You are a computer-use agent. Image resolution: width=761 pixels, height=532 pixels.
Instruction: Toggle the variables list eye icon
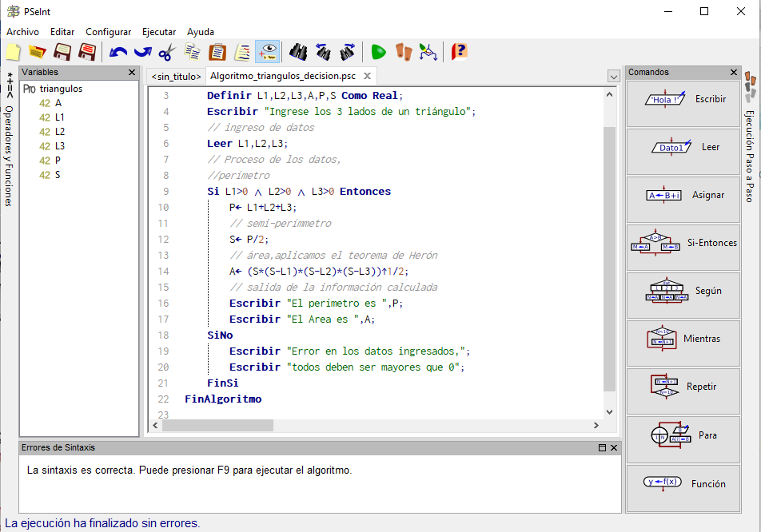tap(268, 51)
